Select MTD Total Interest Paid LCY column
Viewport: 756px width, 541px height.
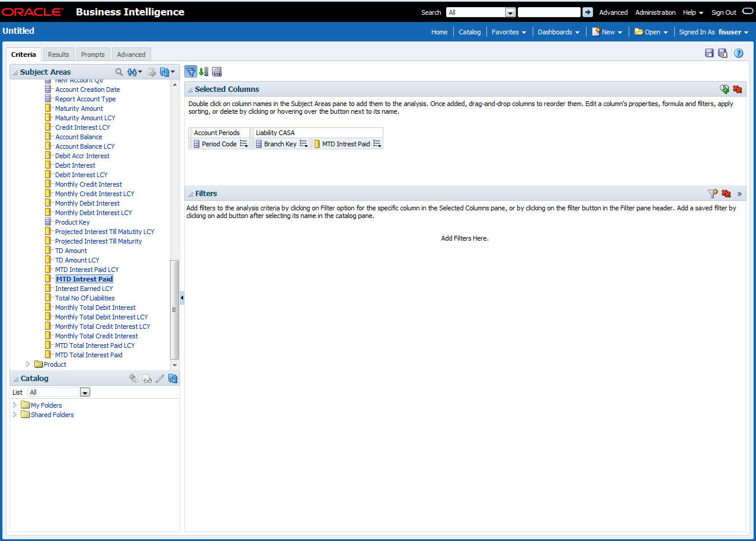pyautogui.click(x=95, y=345)
